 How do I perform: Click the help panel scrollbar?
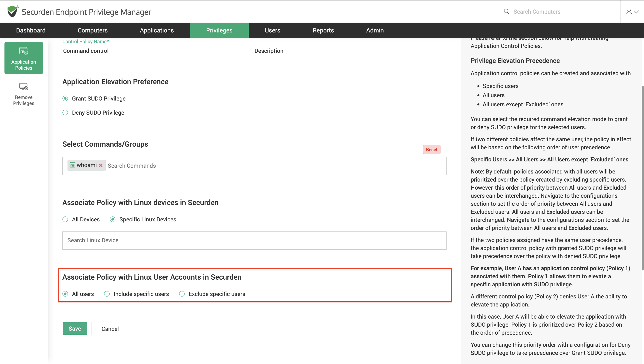[x=642, y=178]
